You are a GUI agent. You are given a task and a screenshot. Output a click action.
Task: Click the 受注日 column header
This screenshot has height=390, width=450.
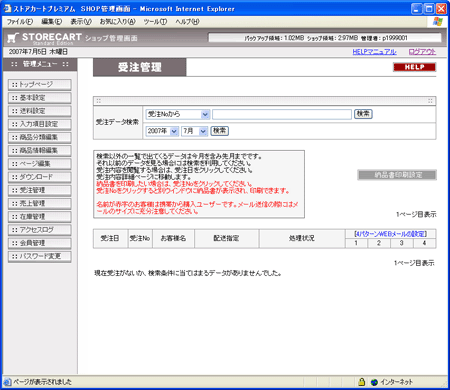110,238
